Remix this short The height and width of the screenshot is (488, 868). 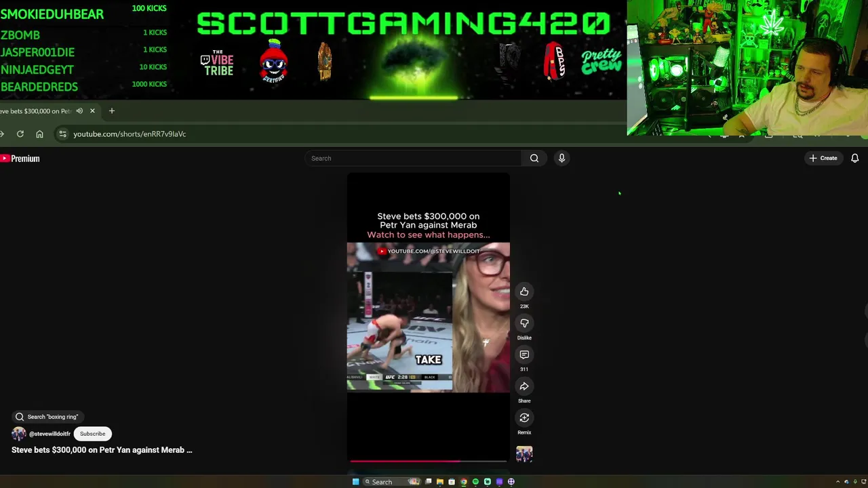524,418
